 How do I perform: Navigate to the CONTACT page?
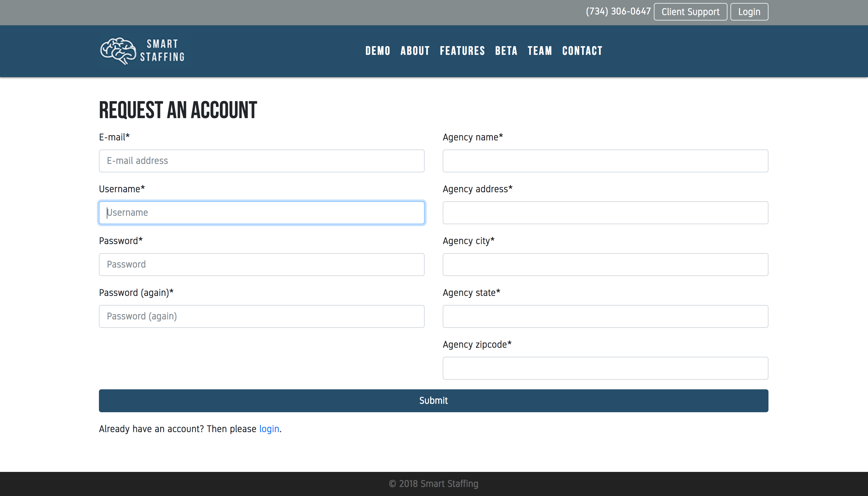[x=582, y=51]
